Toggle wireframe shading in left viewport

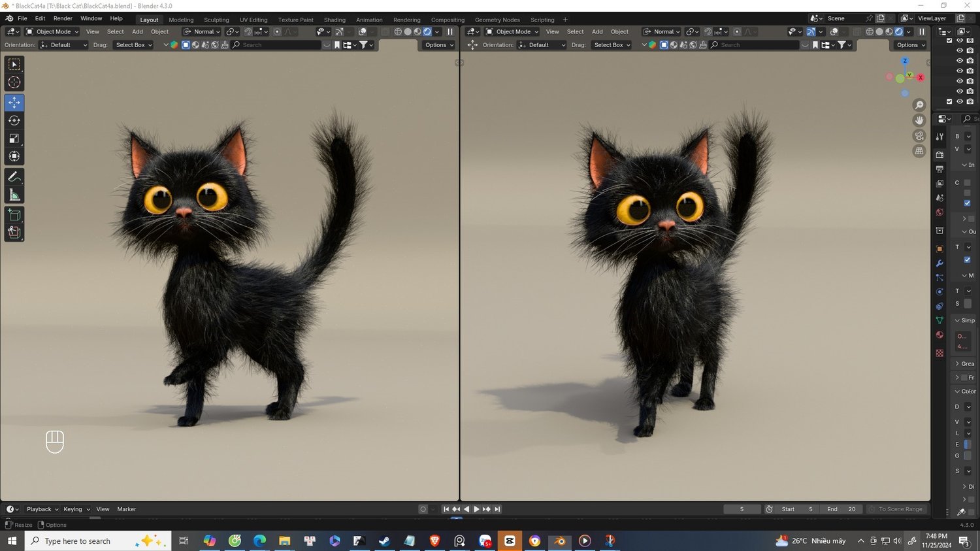398,31
